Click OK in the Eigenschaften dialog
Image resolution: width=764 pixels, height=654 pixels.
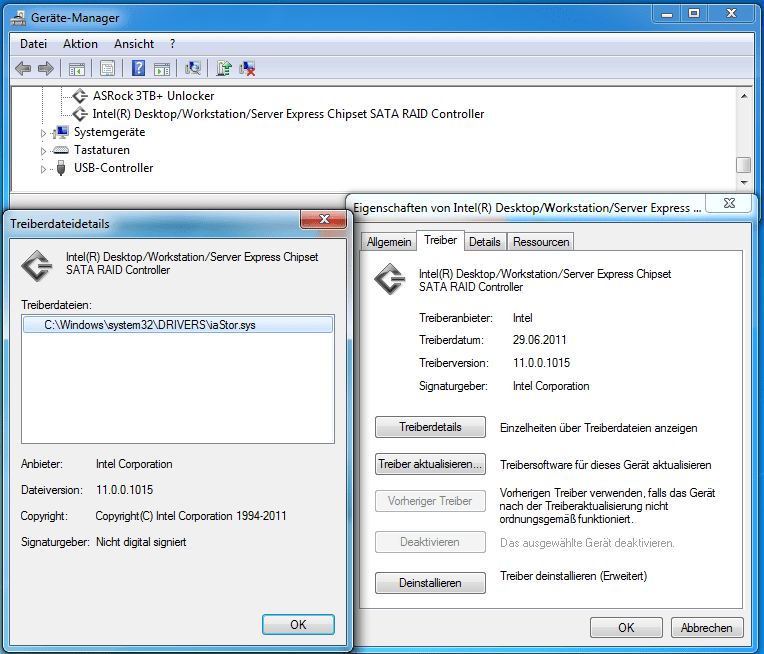626,628
